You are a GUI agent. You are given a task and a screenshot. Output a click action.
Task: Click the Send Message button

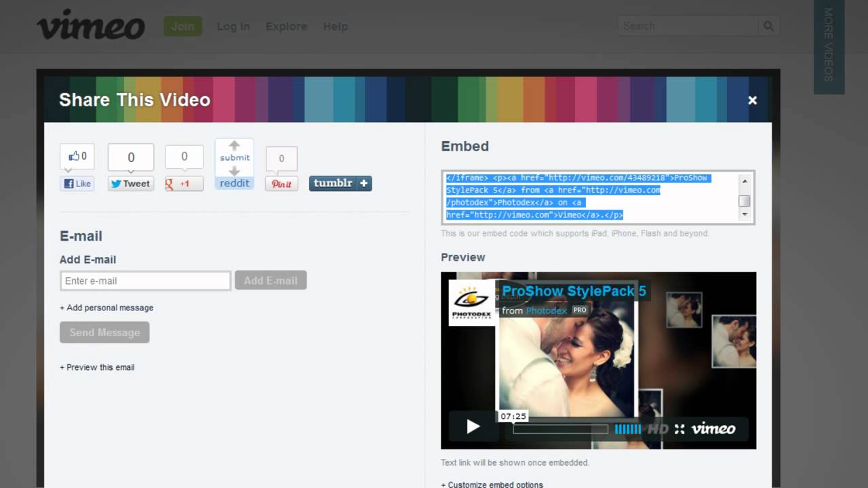[104, 332]
